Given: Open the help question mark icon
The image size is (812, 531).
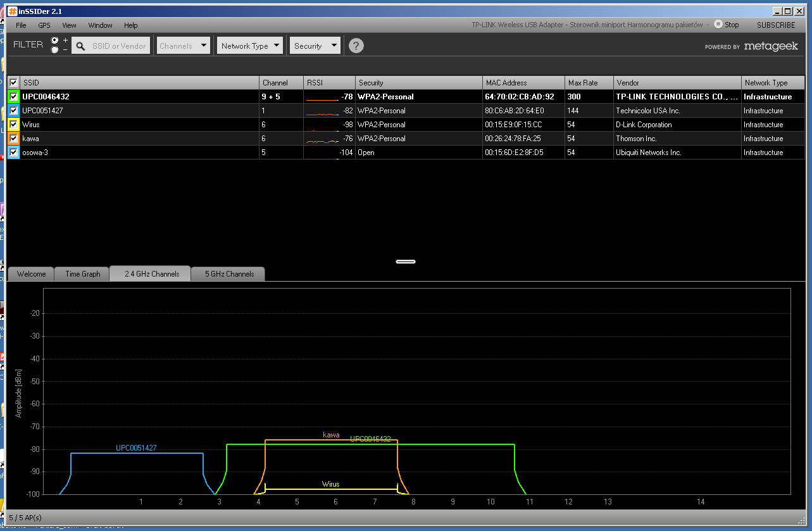Looking at the screenshot, I should coord(356,46).
